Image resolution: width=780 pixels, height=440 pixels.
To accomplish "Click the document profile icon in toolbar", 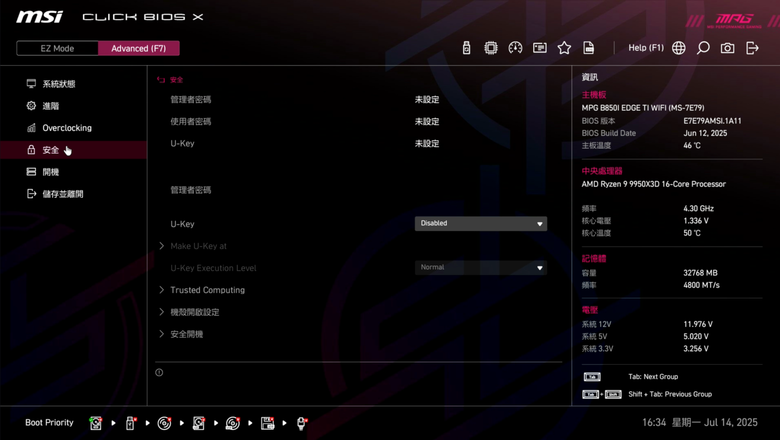I will point(588,48).
